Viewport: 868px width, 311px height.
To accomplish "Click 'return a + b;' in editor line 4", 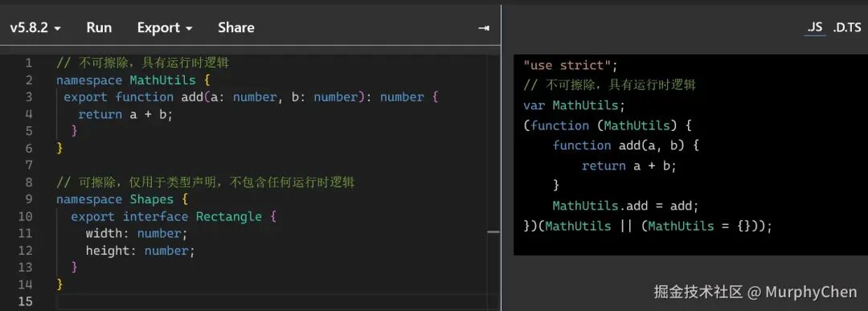I will coord(125,115).
